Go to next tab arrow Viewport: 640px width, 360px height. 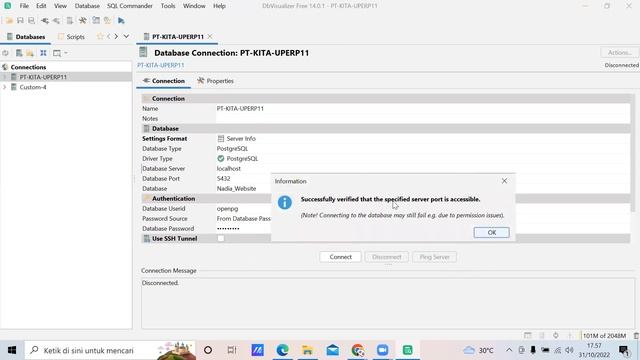pos(116,36)
